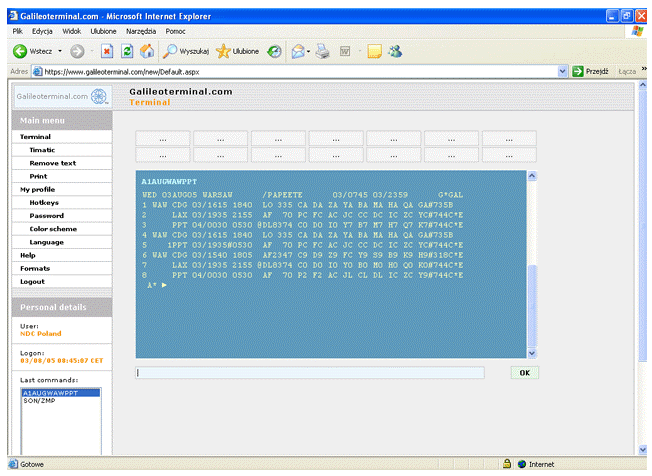
Task: Open the Edycja menu
Action: pyautogui.click(x=42, y=31)
